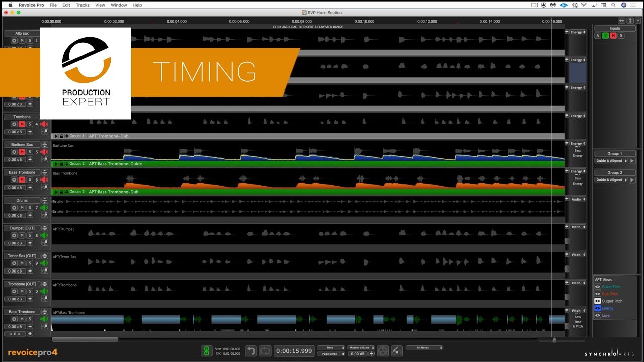Click speaker icon on Trumpet [OUT] track
644x362 pixels.
[x=44, y=235]
